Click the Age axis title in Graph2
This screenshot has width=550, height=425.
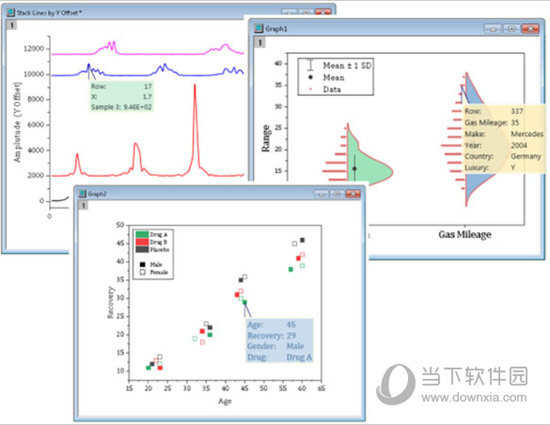pos(225,401)
